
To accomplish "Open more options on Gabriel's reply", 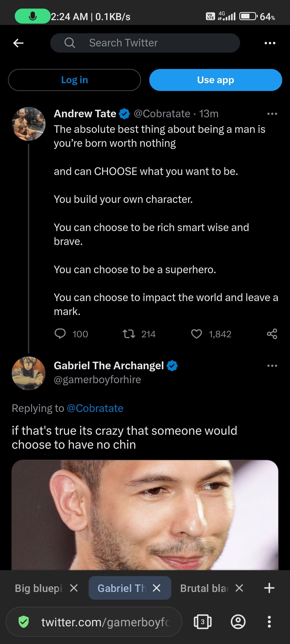I will tap(272, 366).
